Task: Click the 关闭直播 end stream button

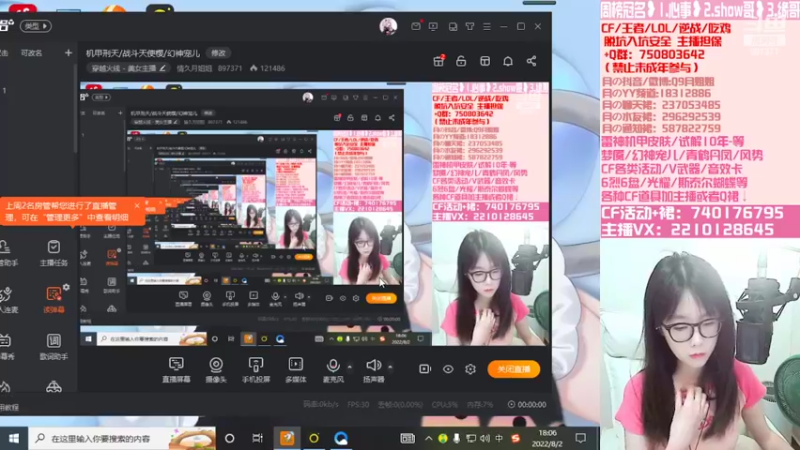Action: pos(513,369)
